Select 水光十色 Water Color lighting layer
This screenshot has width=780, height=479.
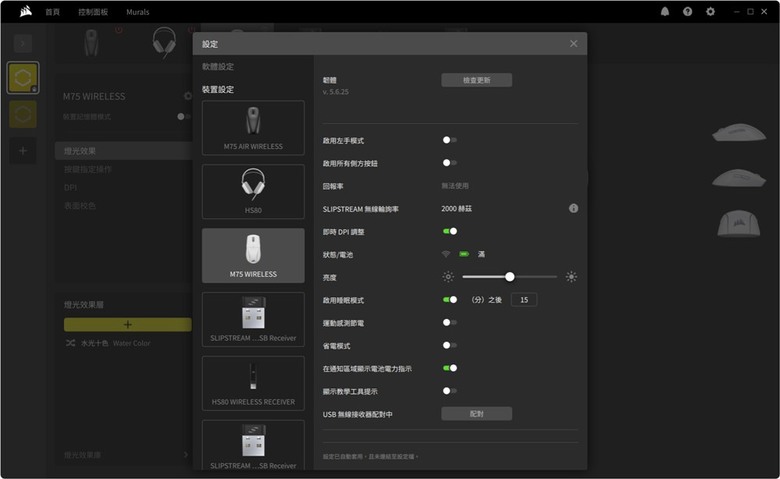click(x=115, y=343)
